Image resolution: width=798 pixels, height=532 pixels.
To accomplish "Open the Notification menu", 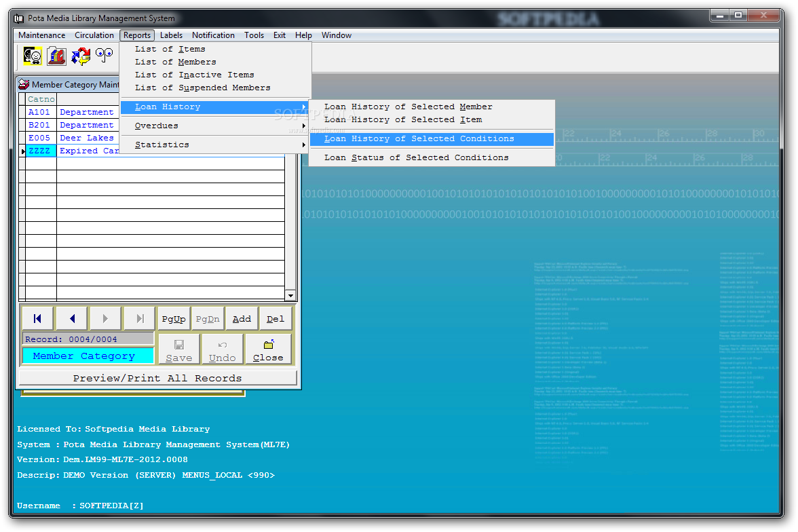I will coord(213,35).
